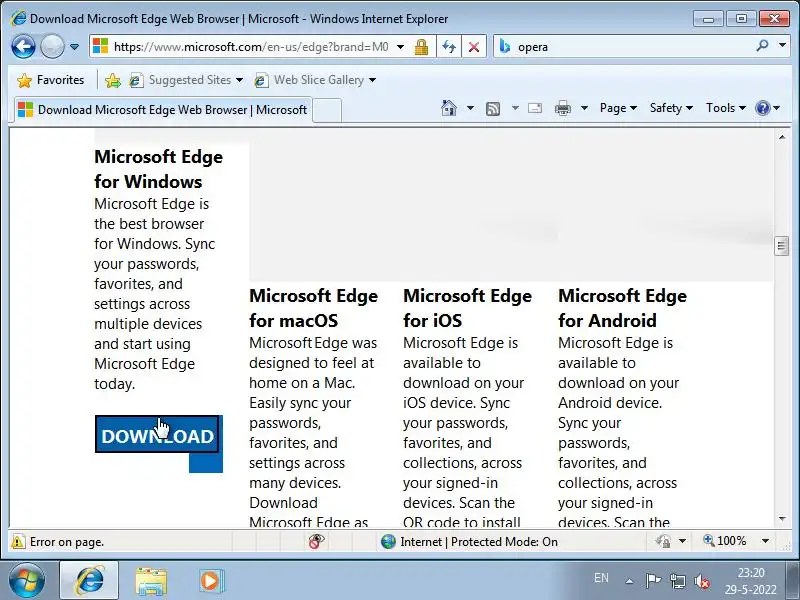
Task: Show hidden tray icons arrow
Action: point(630,581)
